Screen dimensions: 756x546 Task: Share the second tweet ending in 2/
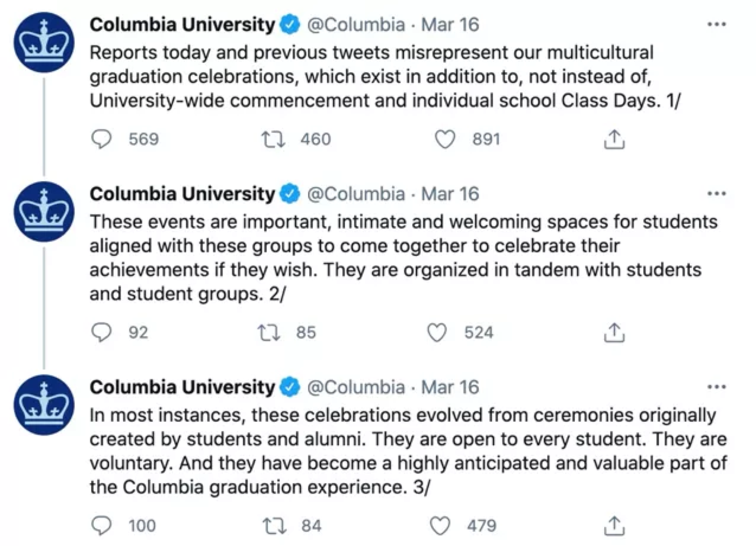coord(614,333)
